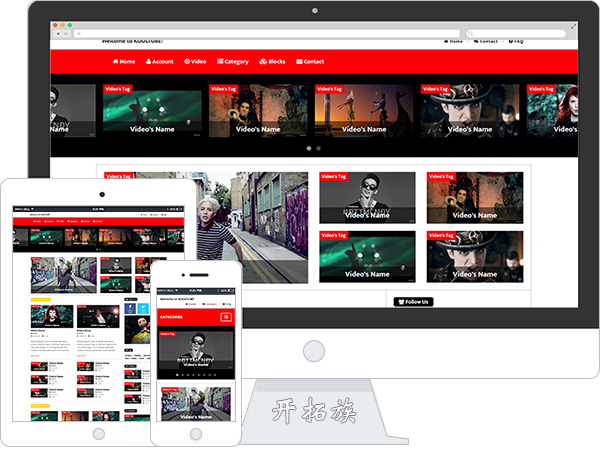Open the carousel video of woman holding a ring
This screenshot has width=600, height=450.
coord(258,111)
